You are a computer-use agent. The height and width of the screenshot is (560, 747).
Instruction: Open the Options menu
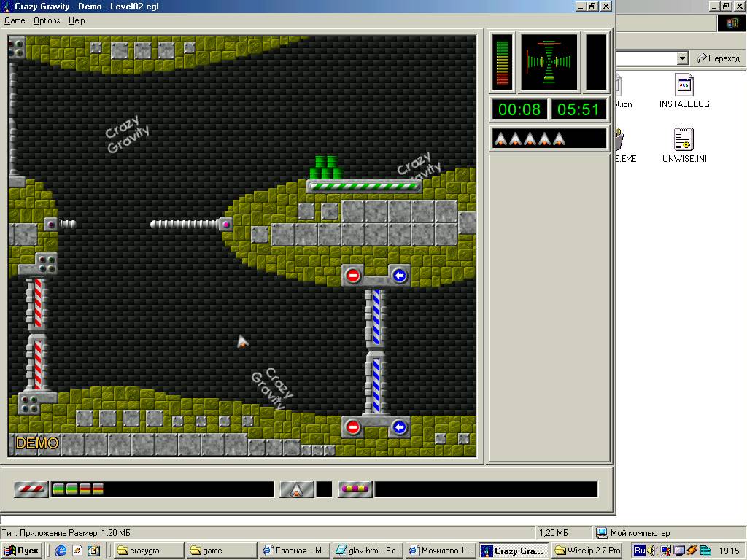coord(47,20)
